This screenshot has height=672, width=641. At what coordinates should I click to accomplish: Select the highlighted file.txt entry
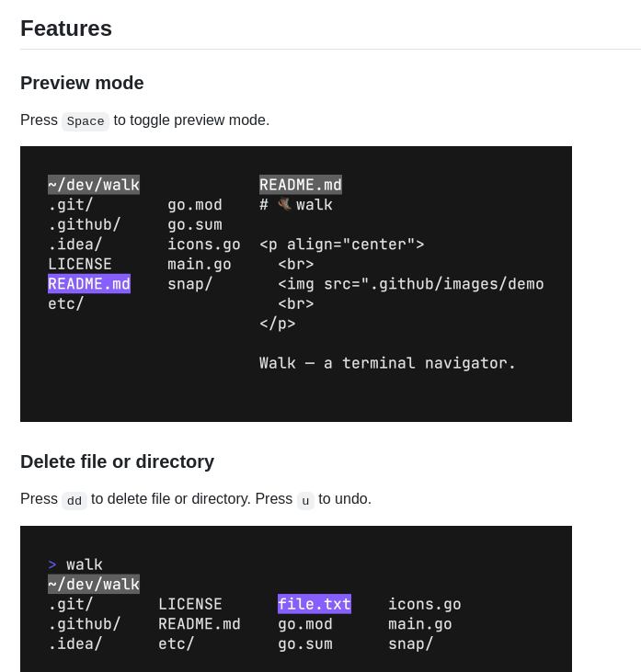pyautogui.click(x=314, y=604)
